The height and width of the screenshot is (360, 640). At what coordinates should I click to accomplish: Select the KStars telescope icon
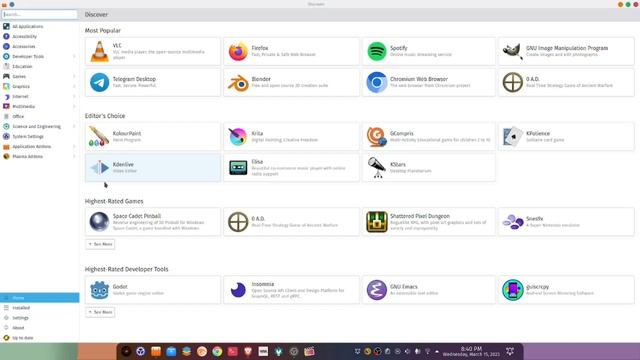coord(377,168)
